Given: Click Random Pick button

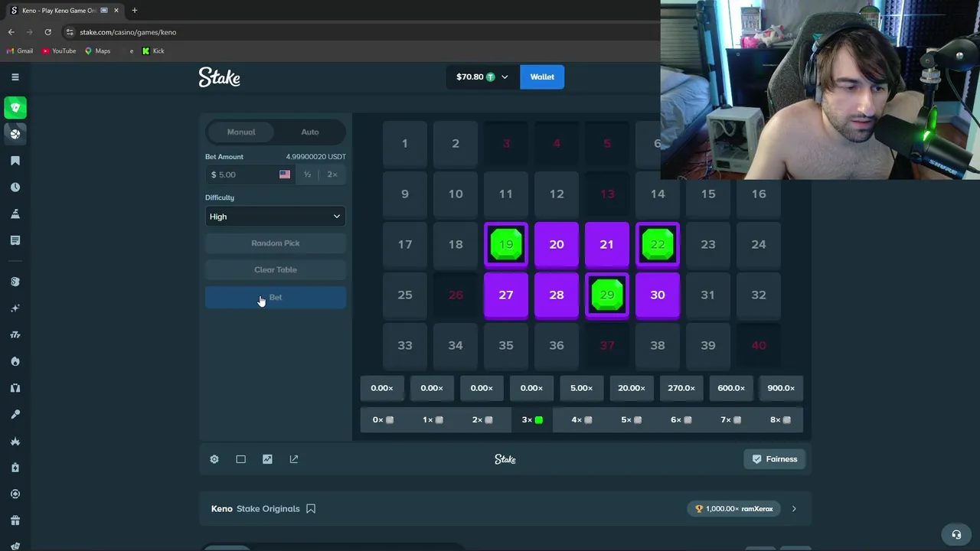Looking at the screenshot, I should point(276,243).
